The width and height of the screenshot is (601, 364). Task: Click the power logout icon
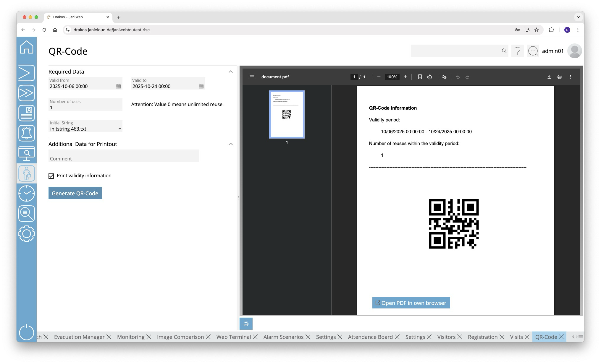coord(27,332)
